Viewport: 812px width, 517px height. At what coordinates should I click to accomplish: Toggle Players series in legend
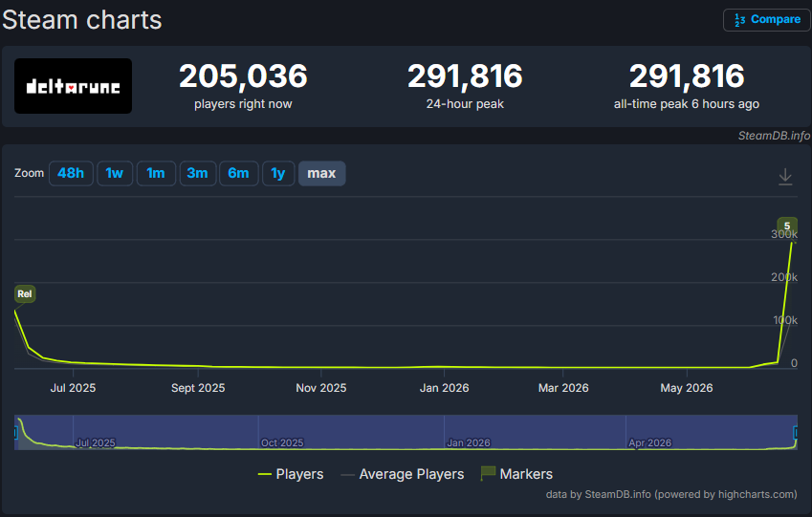tap(291, 474)
